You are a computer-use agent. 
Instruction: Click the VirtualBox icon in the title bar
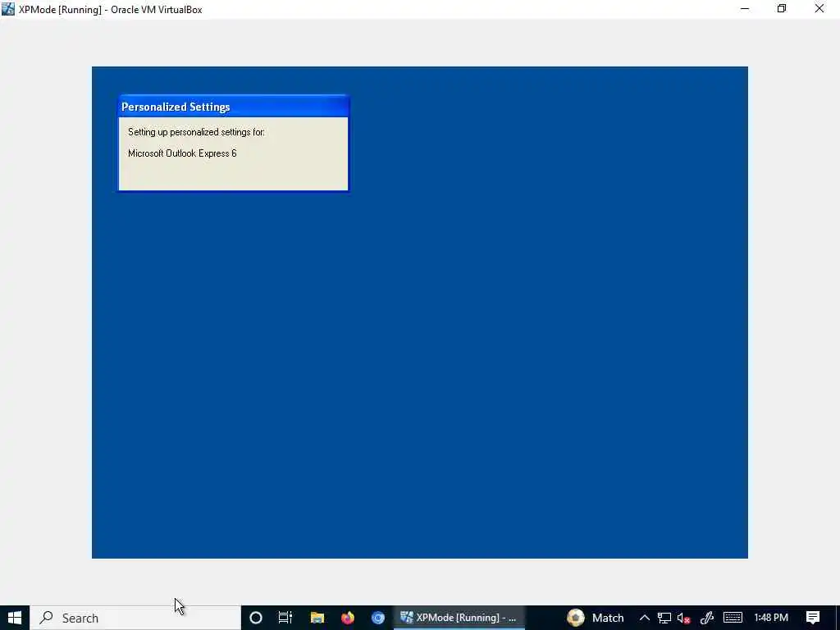click(x=8, y=9)
